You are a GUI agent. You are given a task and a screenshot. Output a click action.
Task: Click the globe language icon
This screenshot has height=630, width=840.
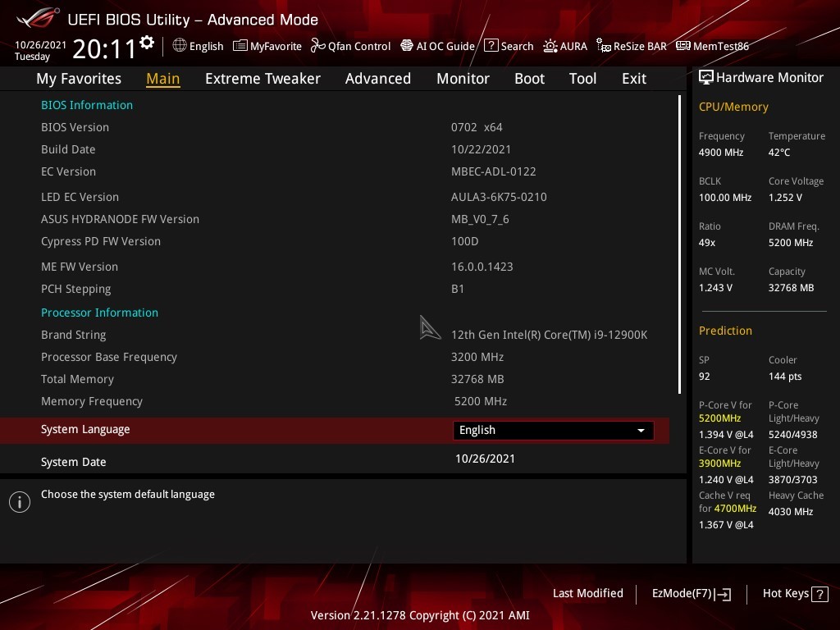[180, 46]
